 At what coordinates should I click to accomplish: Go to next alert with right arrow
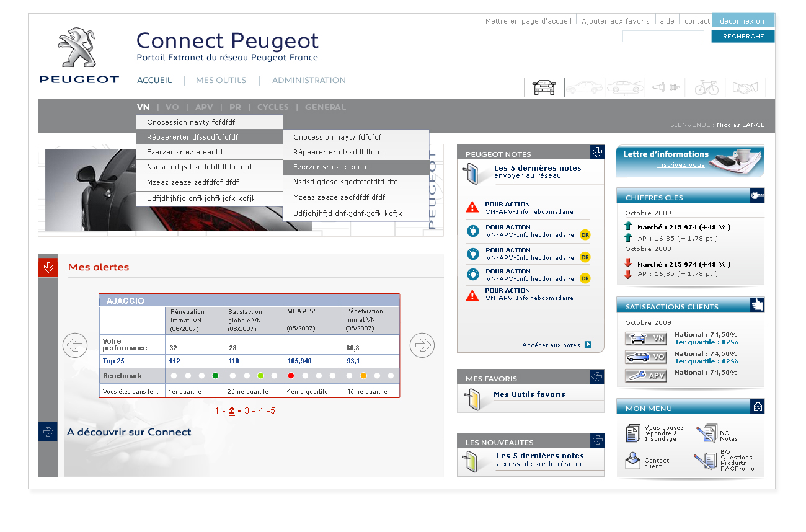[x=422, y=345]
